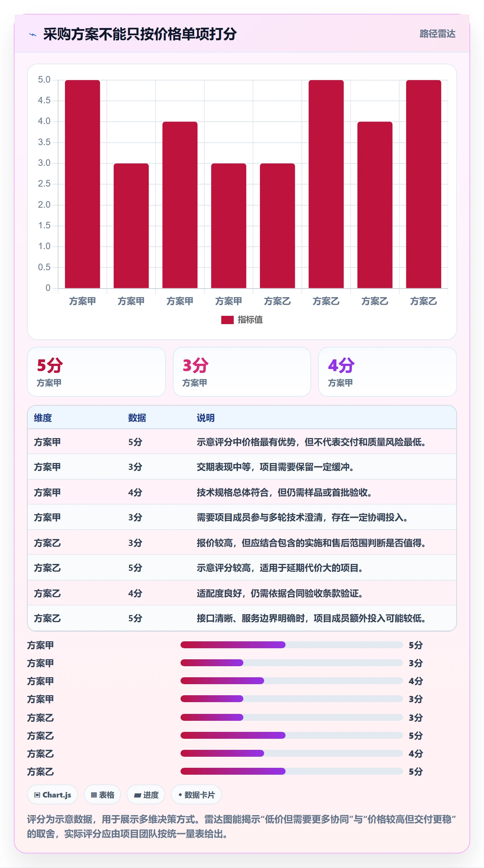Click the footer note starting 评分为示意数据
The image size is (484, 868).
coord(242,827)
